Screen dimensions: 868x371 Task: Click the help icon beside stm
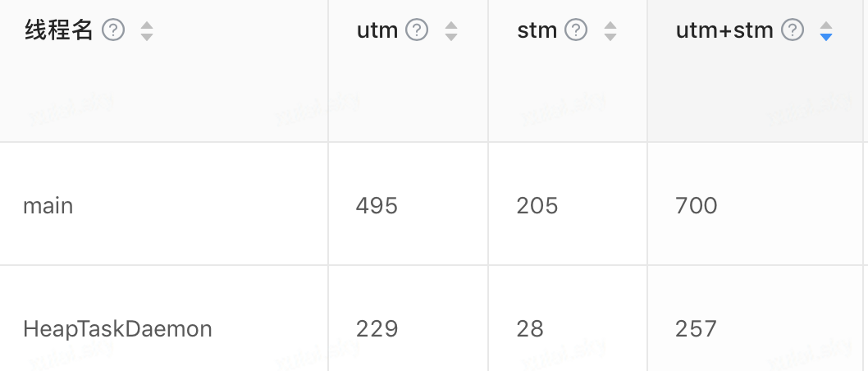pos(577,31)
